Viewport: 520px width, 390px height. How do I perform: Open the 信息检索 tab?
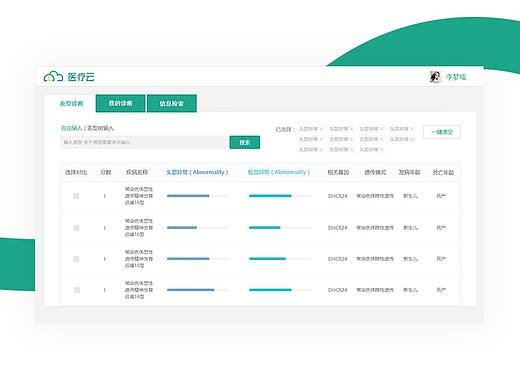pyautogui.click(x=172, y=103)
